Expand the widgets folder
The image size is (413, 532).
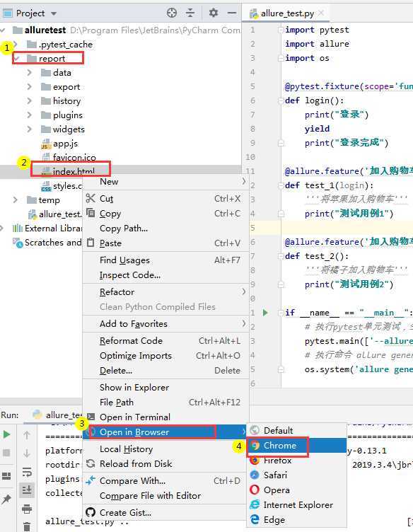tap(30, 129)
